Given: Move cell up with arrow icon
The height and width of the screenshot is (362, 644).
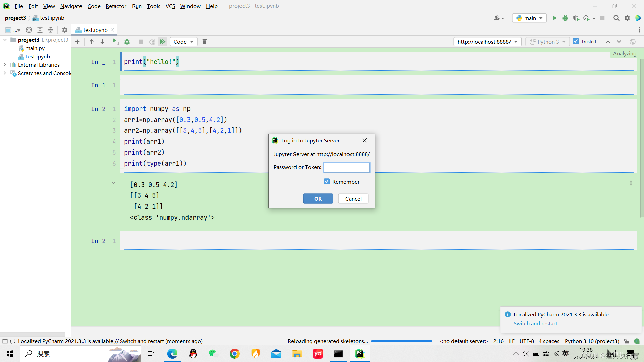Looking at the screenshot, I should [x=92, y=42].
